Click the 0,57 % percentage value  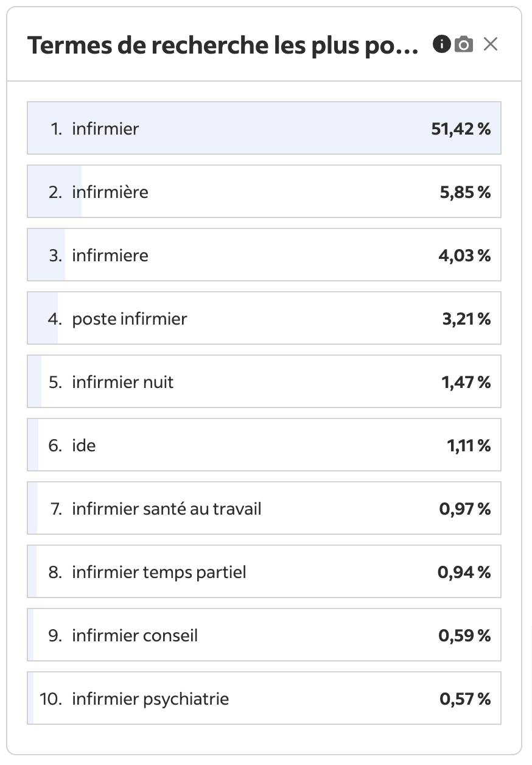465,699
